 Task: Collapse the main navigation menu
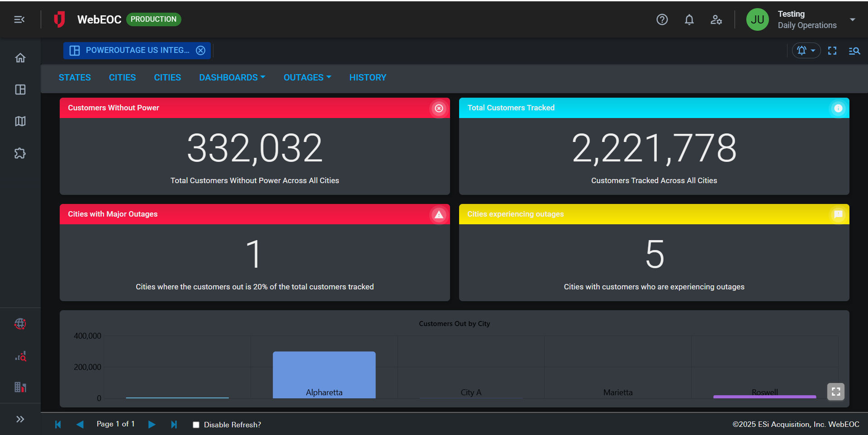tap(19, 19)
